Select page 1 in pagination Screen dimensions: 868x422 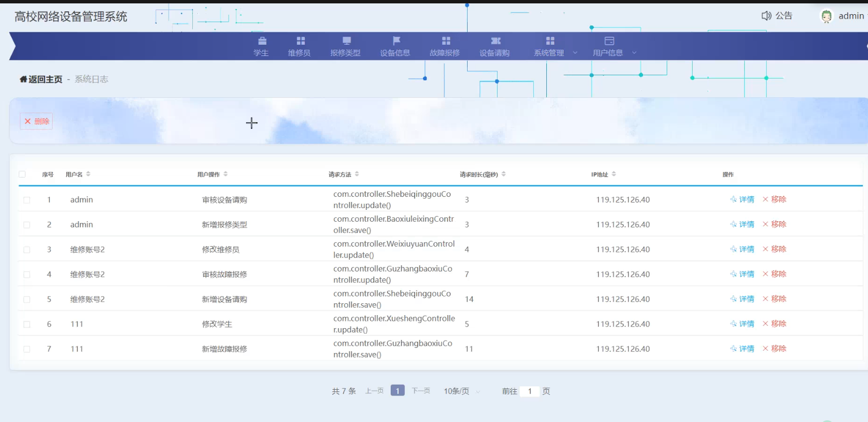pos(398,391)
